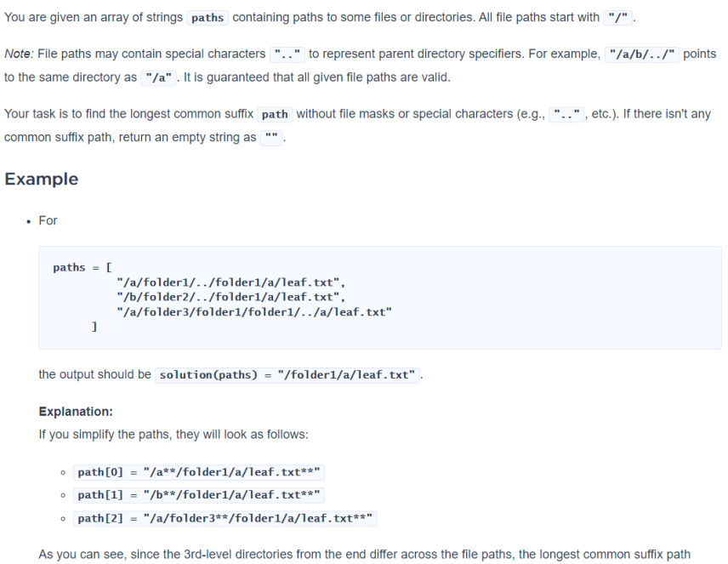Click the "path[0]" simplified path line
728x564 pixels.
[200, 472]
